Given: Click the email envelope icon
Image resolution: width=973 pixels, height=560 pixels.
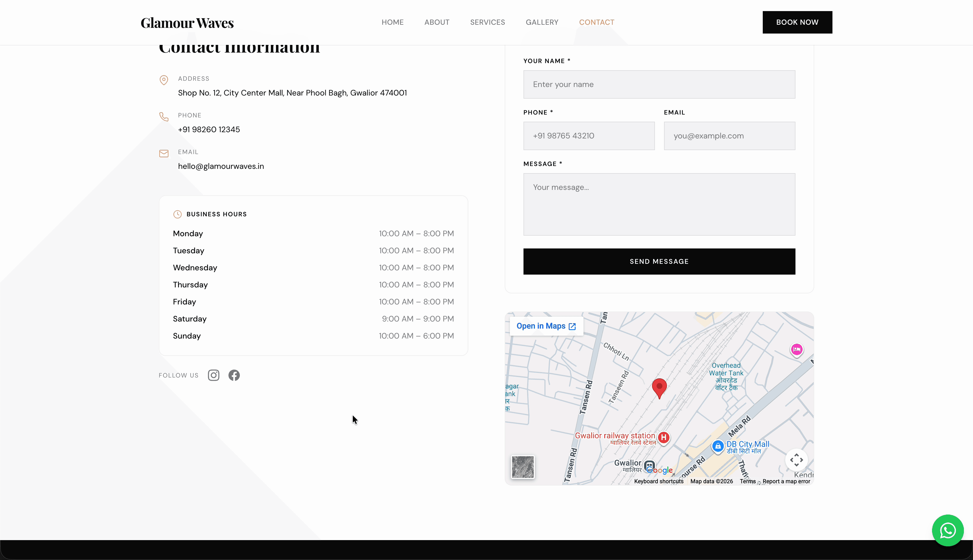Looking at the screenshot, I should [x=164, y=153].
